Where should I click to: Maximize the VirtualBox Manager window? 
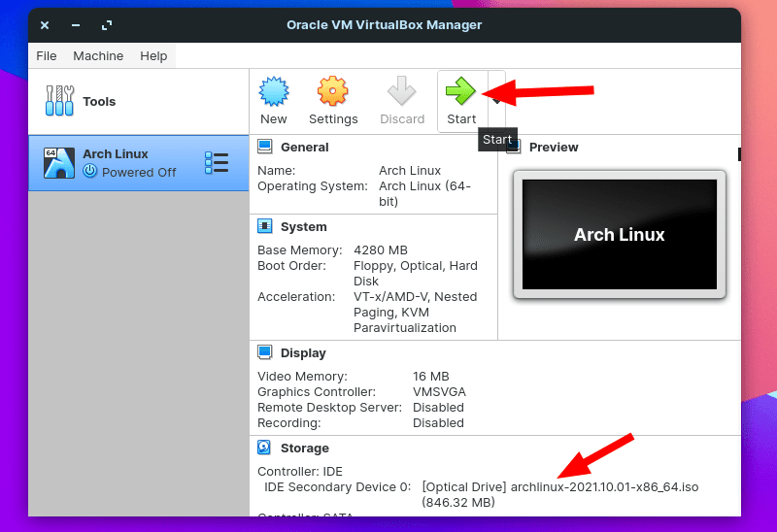tap(107, 25)
